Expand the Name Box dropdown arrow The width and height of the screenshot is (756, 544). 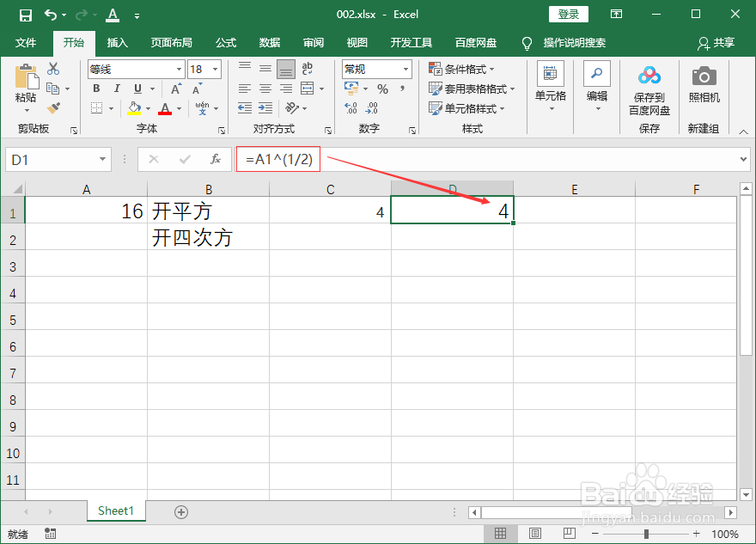click(102, 159)
